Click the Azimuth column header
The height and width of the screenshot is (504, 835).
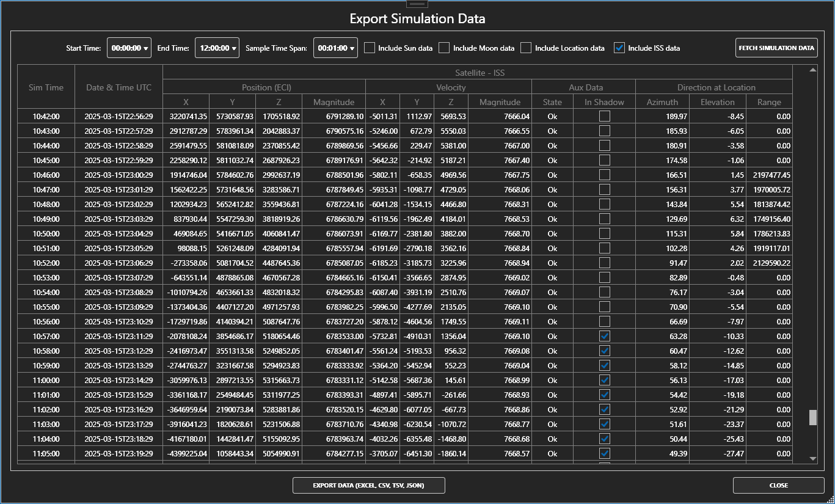[662, 101]
